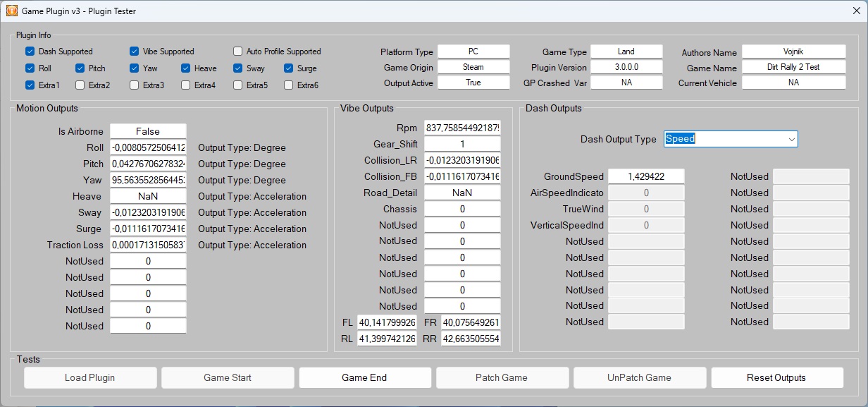Close the Plugin Tester window
The width and height of the screenshot is (868, 407).
pos(857,11)
